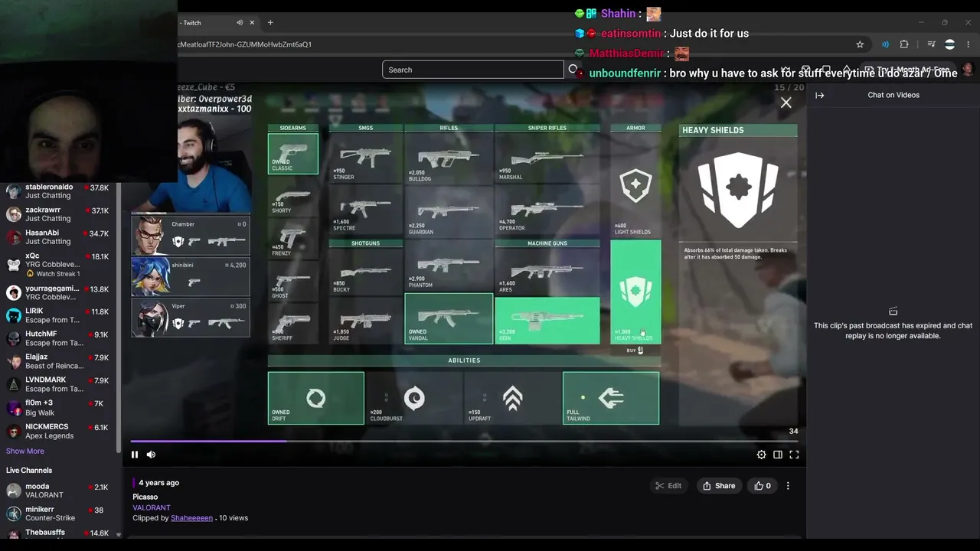
Task: Select the Shorty sidearm icon
Action: pyautogui.click(x=293, y=198)
